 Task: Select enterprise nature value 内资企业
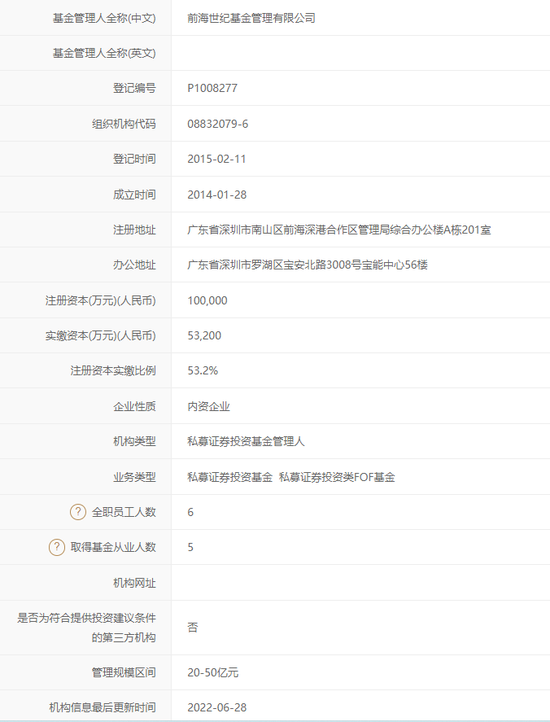pyautogui.click(x=208, y=406)
